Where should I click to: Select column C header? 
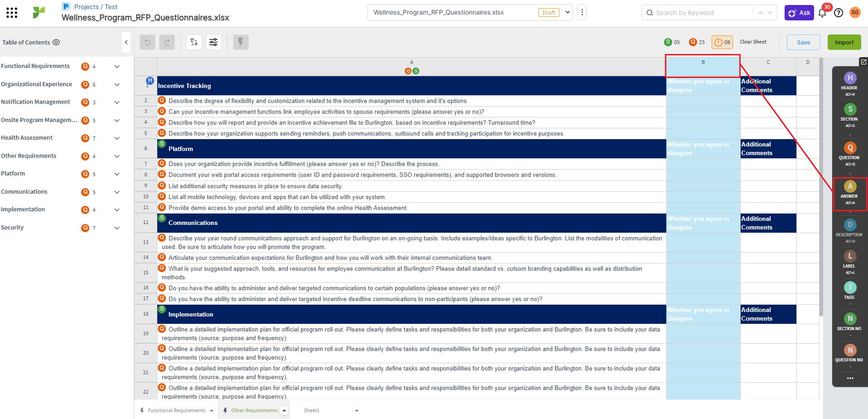pos(768,66)
